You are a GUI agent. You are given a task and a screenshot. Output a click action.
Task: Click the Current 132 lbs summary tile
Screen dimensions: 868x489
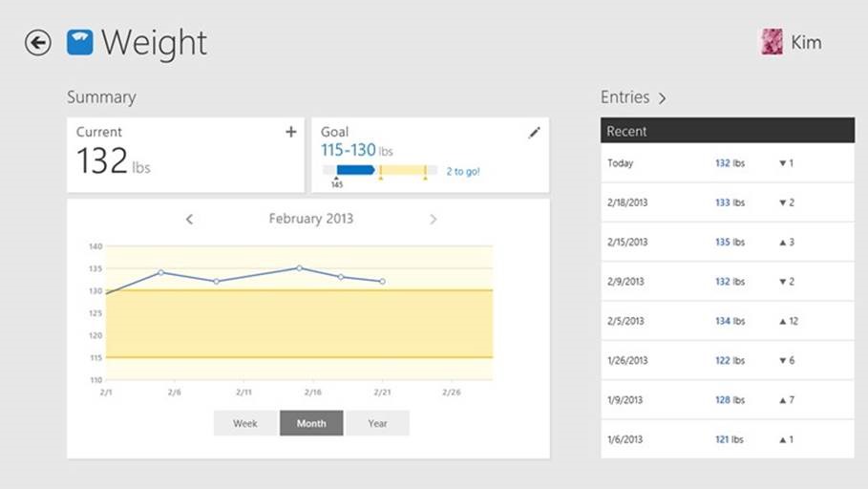[x=185, y=155]
